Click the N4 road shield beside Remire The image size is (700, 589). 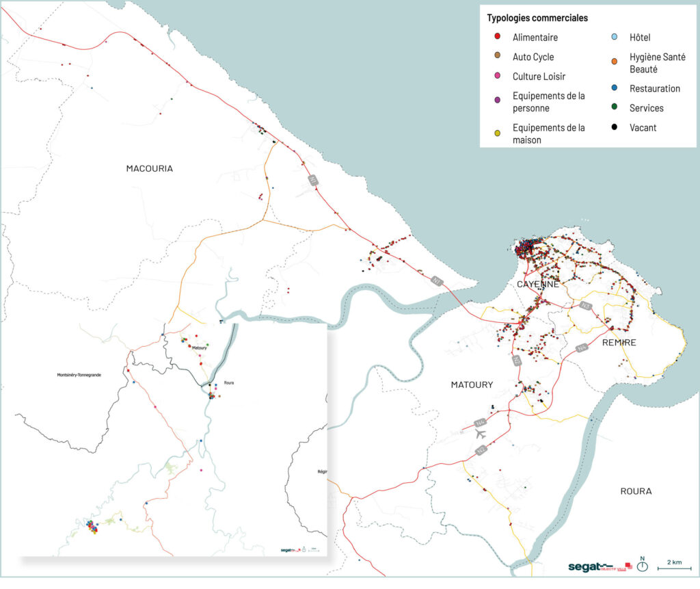coord(581,348)
